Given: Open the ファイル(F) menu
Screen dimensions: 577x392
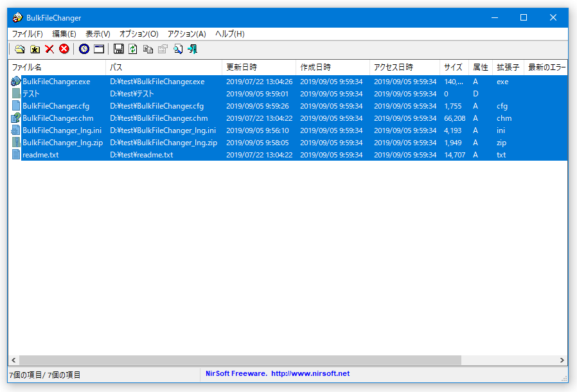Looking at the screenshot, I should click(x=28, y=34).
